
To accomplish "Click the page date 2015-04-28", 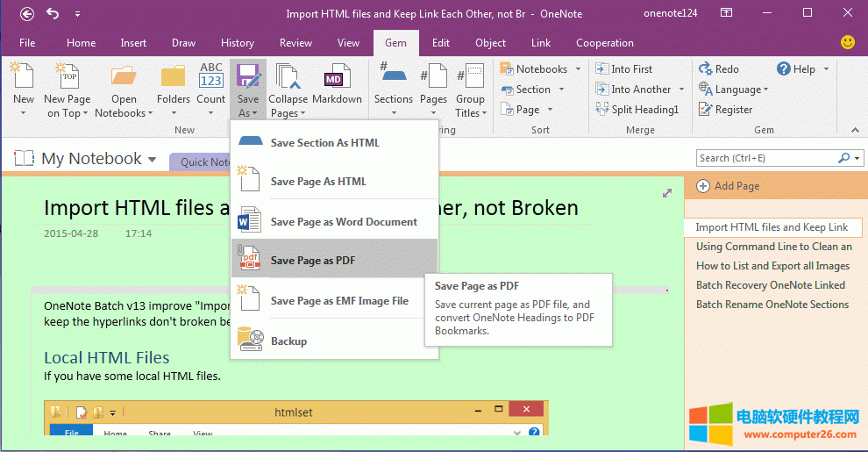I will 71,233.
